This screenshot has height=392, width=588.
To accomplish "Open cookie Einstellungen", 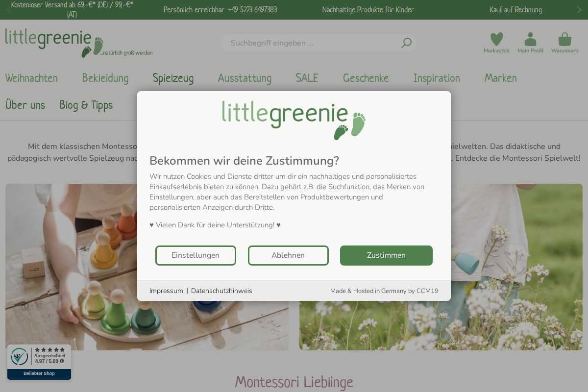I will point(196,255).
